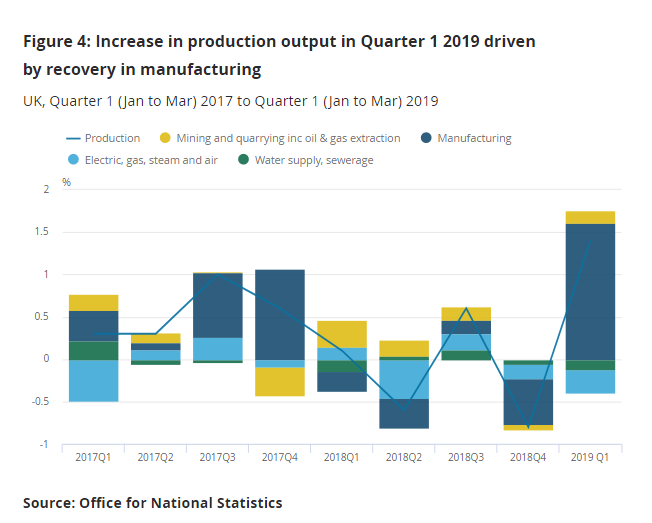Click the Office for National Statistics source text
The height and width of the screenshot is (523, 652).
153,503
